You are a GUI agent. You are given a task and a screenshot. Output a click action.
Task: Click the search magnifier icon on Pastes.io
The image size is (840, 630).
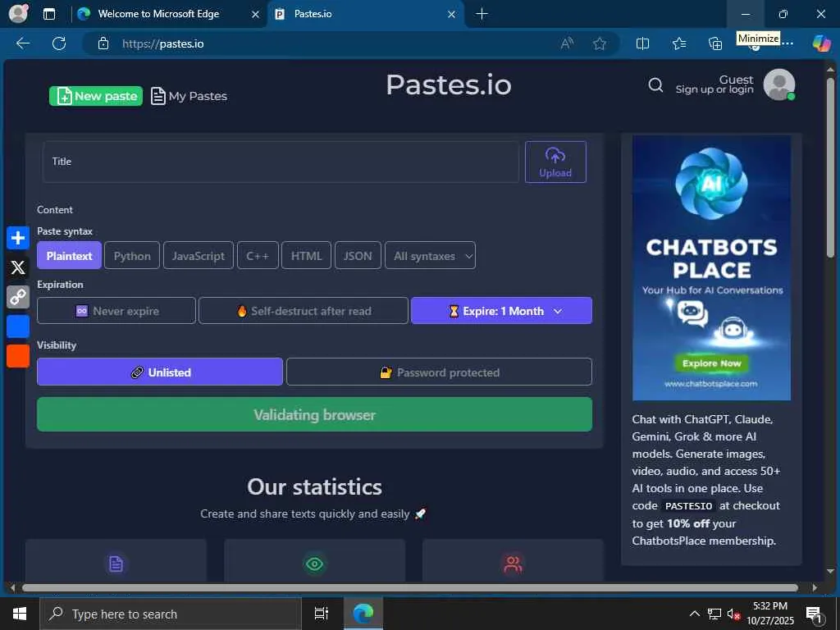click(x=655, y=84)
